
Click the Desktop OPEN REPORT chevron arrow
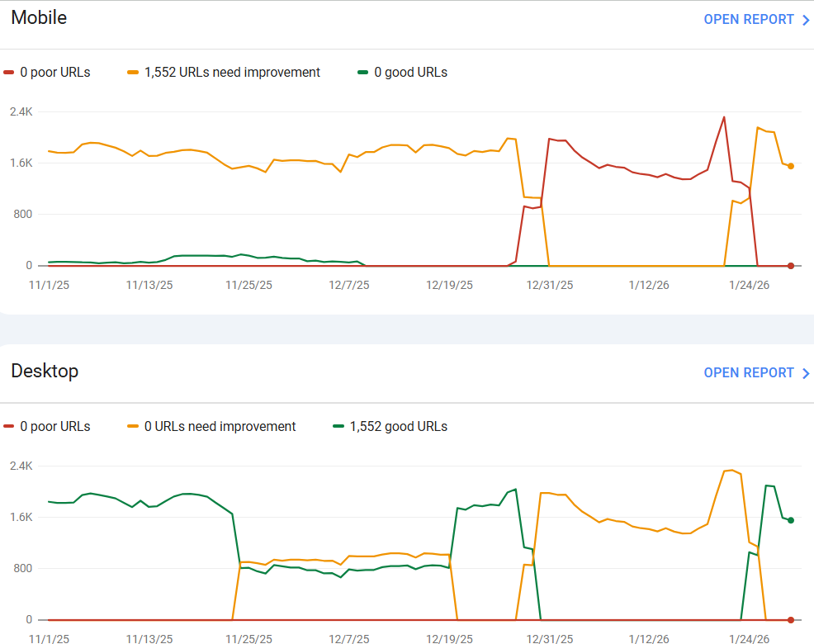(806, 373)
